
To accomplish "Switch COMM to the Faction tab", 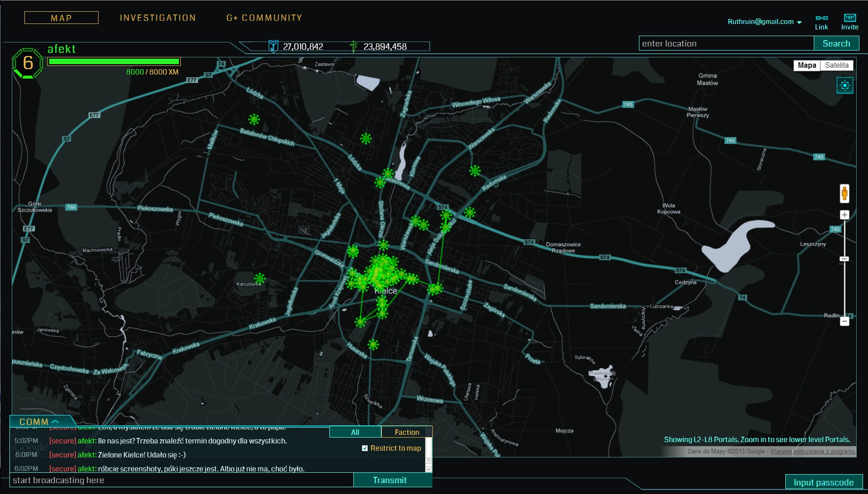I will click(x=407, y=432).
